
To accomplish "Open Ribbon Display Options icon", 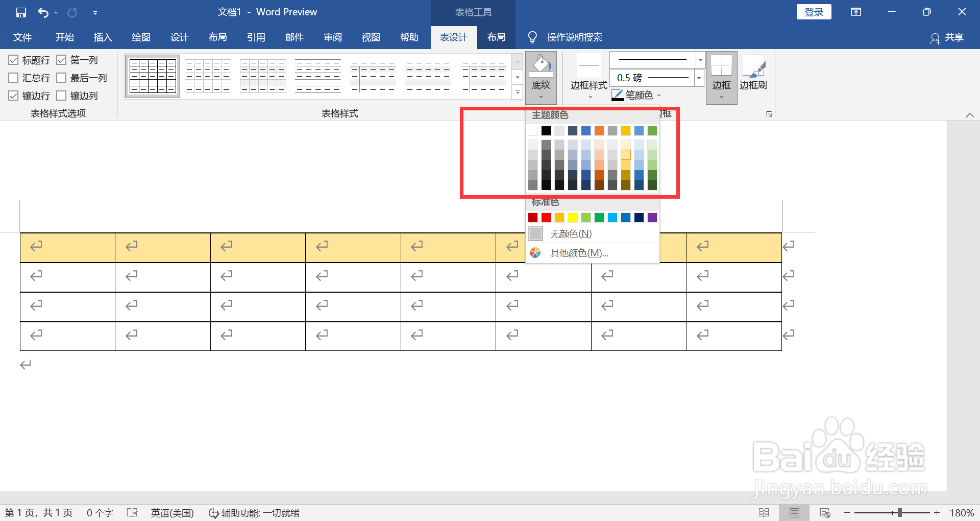I will [856, 12].
